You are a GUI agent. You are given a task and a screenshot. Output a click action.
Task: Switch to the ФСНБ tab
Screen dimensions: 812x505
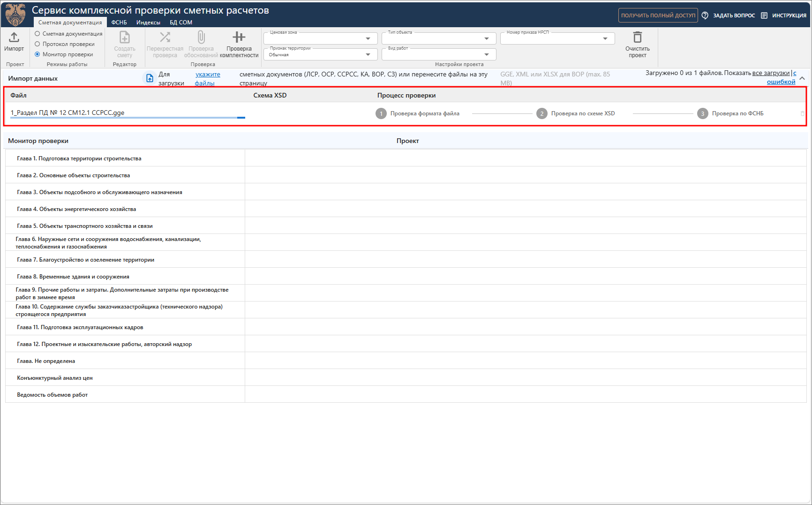[119, 23]
